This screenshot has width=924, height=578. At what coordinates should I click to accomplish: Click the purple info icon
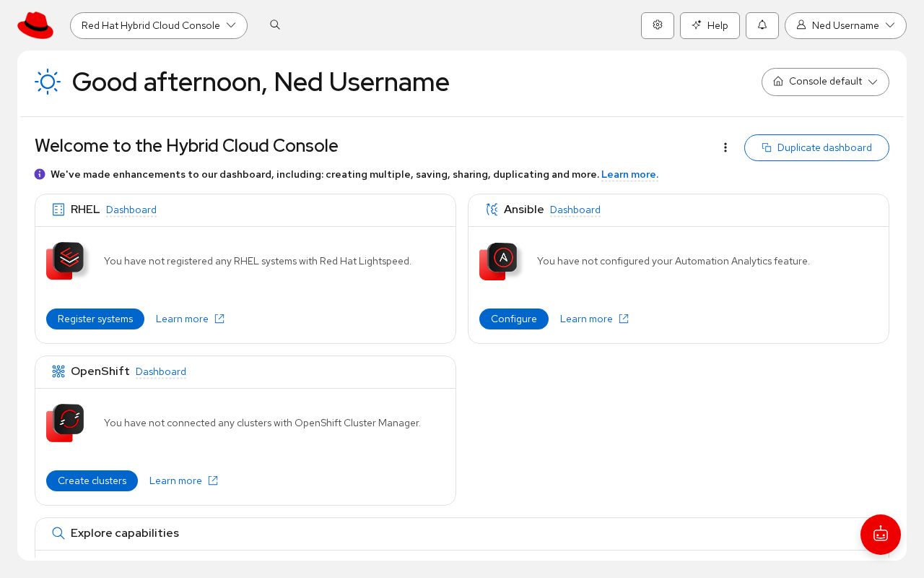(40, 174)
